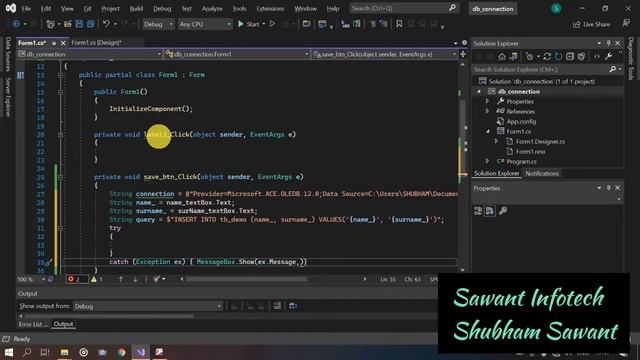Screen dimensions: 640x360
Task: Click the warnings count indicator
Action: click(x=97, y=279)
